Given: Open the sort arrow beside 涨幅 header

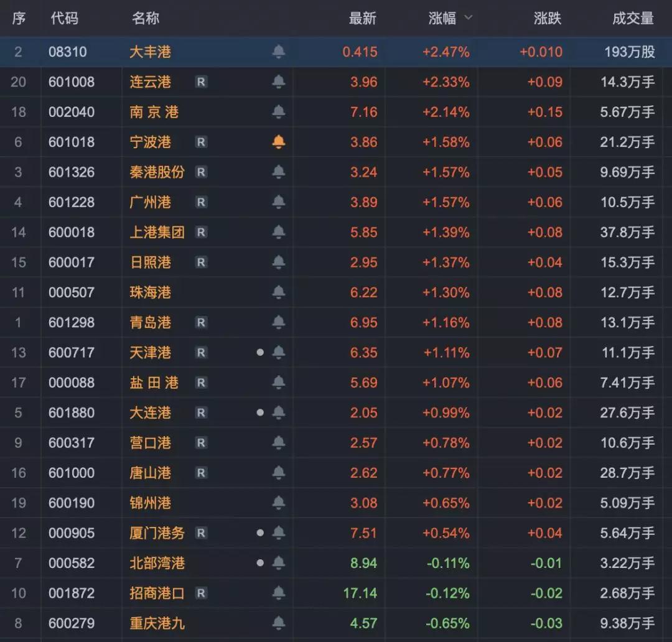Looking at the screenshot, I should coord(469,19).
